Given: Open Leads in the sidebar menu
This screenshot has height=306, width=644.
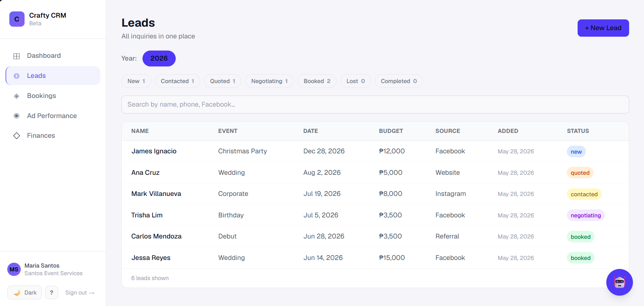Looking at the screenshot, I should coord(53,76).
